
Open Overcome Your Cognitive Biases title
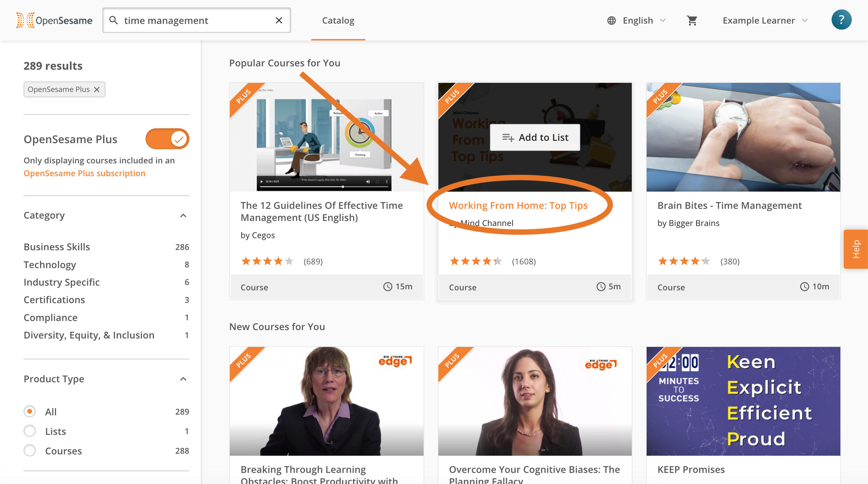[534, 474]
